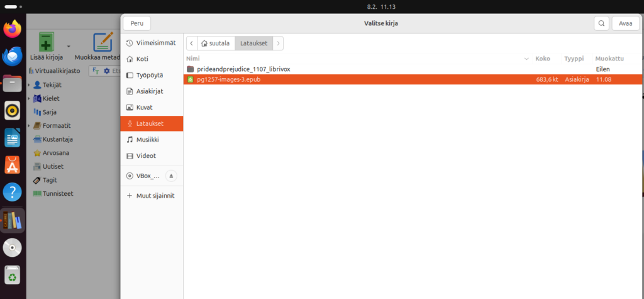The height and width of the screenshot is (299, 644).
Task: Expand the Formaatit tree node
Action: coord(30,126)
